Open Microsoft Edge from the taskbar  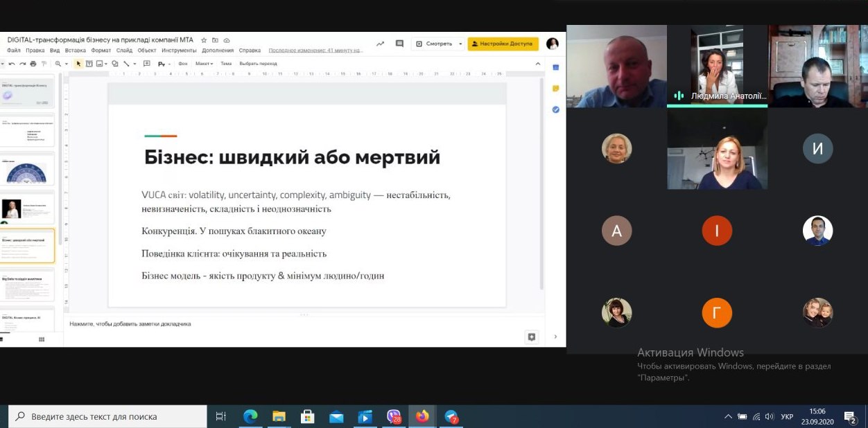click(250, 416)
